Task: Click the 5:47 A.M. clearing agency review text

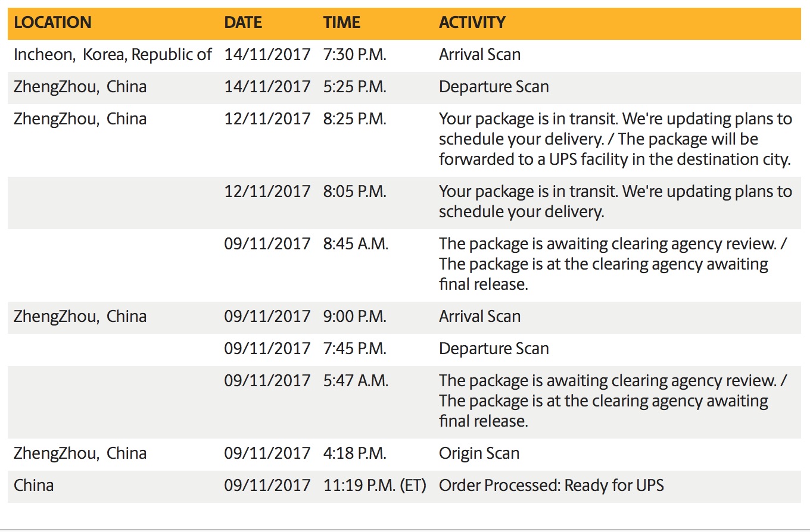Action: 613,401
